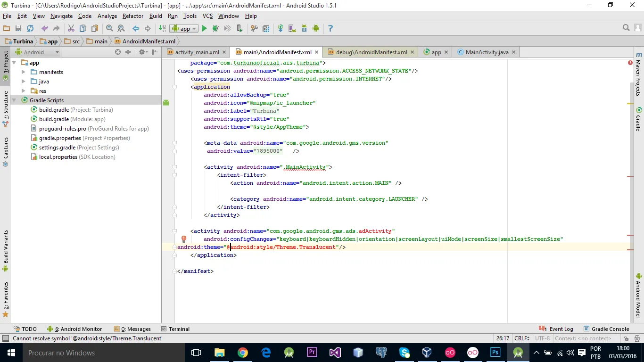Run the app with green play button
This screenshot has width=644, height=362.
(x=204, y=29)
